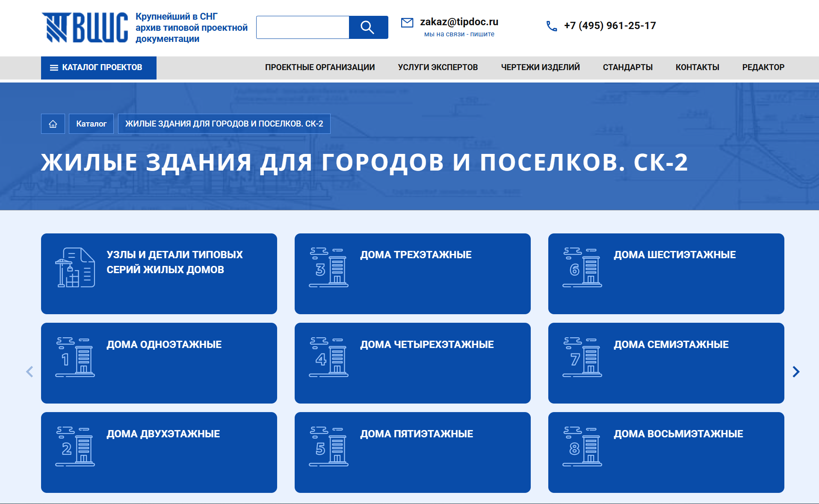Open Услуги экспертов in navigation
819x504 pixels.
438,68
